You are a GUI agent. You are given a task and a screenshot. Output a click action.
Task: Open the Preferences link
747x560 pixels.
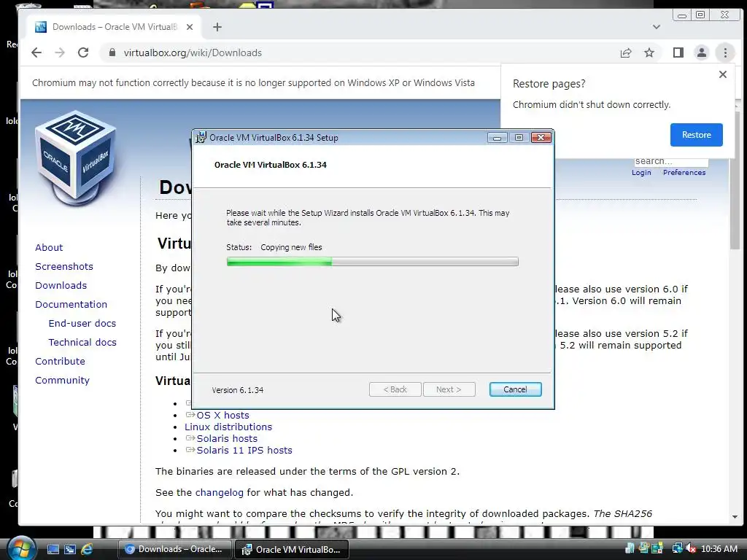[684, 172]
